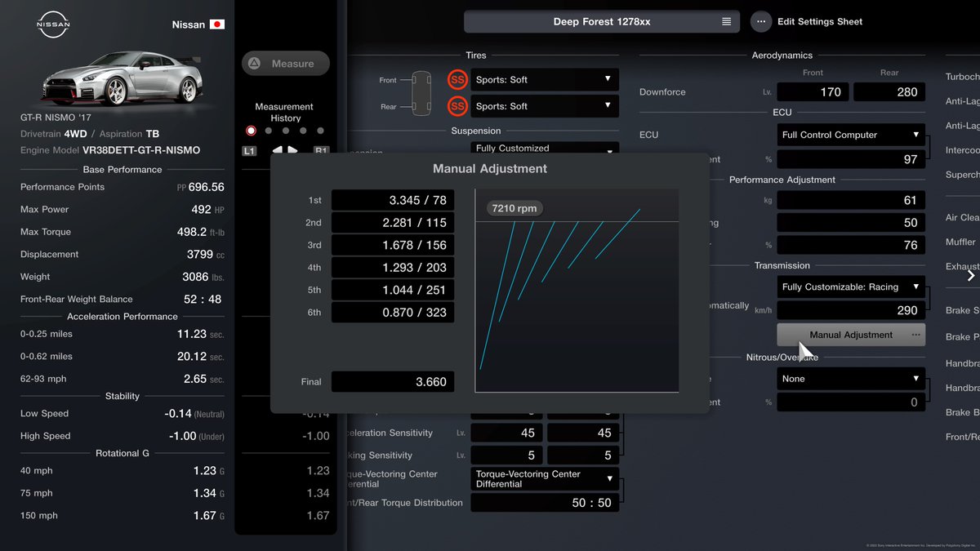Click the first Braking Sensitivity value 5
The image size is (980, 551).
click(506, 455)
